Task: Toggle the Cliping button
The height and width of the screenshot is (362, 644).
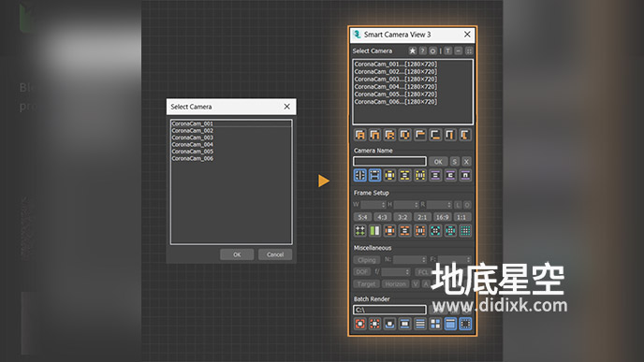Action: click(x=366, y=260)
